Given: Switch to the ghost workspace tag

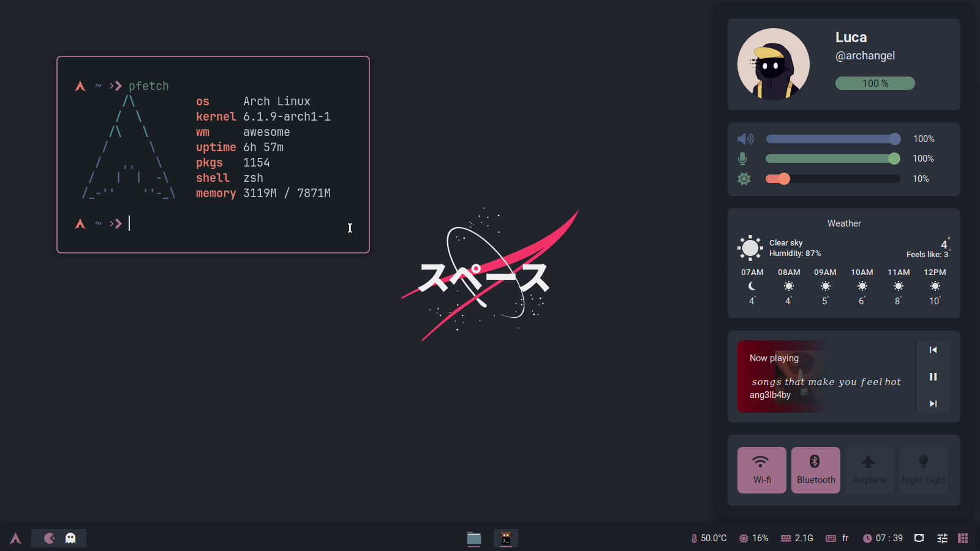Looking at the screenshot, I should (70, 538).
